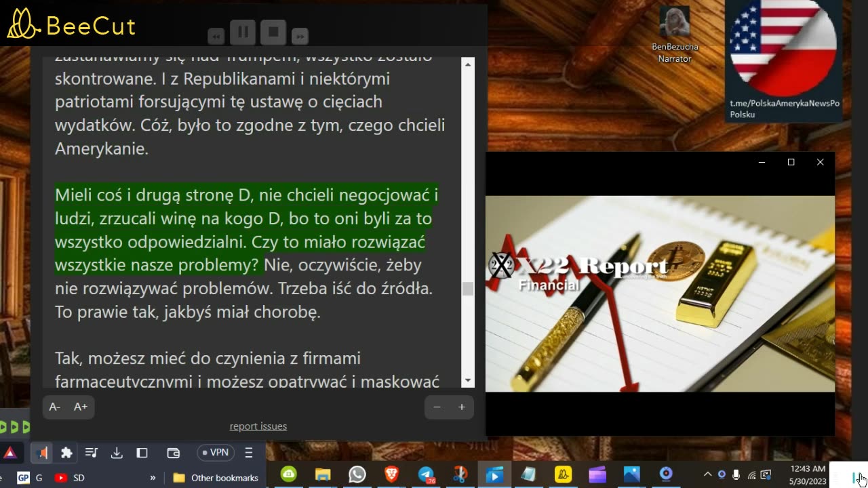The width and height of the screenshot is (868, 488).
Task: Open the purple clapperboard video editor icon
Action: coord(597,474)
